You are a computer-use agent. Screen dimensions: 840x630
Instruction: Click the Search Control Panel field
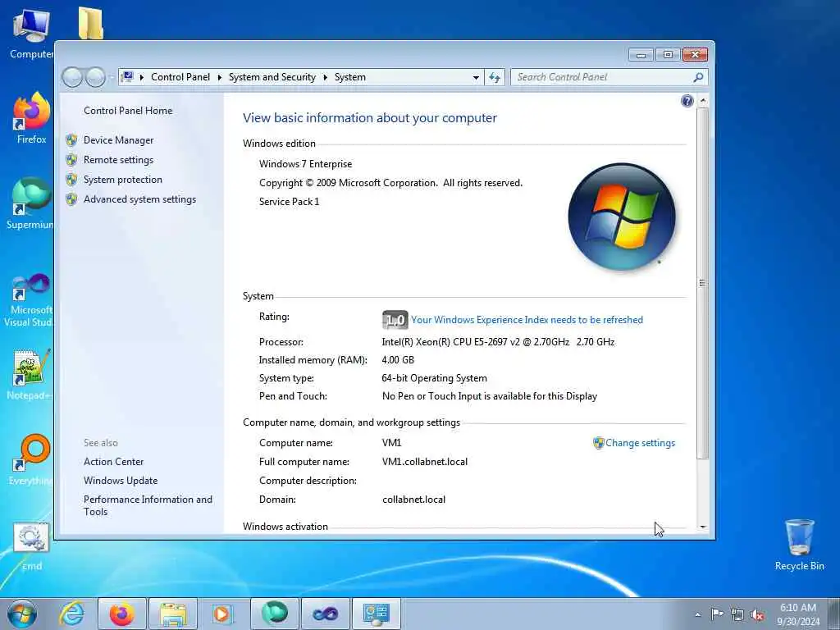pos(603,77)
